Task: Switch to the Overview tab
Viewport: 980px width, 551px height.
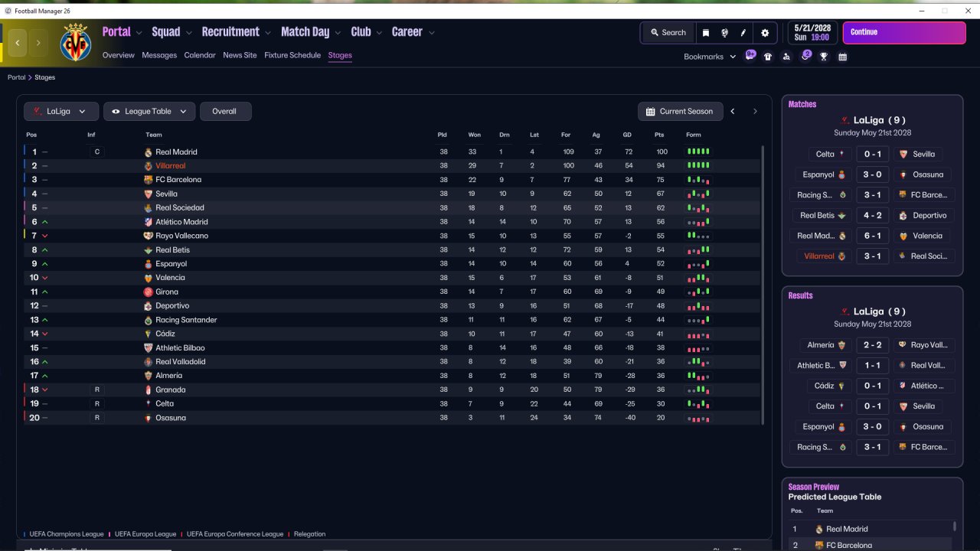Action: [119, 55]
